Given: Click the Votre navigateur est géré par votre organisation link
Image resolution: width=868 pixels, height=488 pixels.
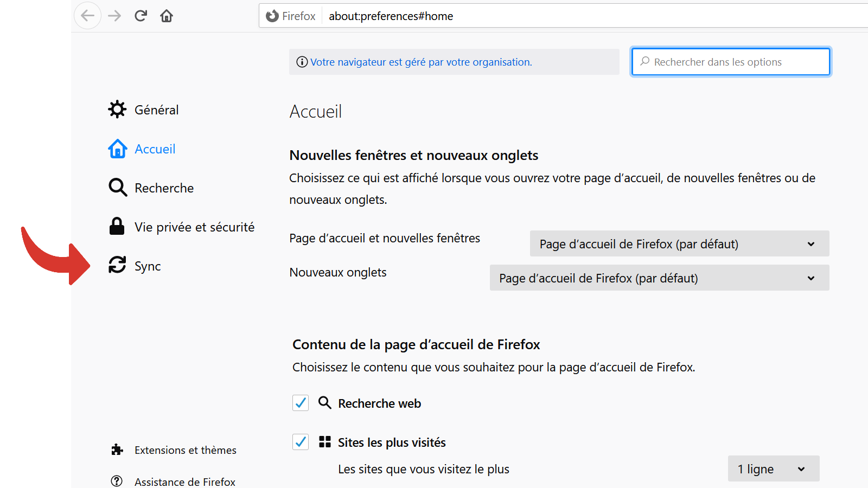Looking at the screenshot, I should (421, 62).
